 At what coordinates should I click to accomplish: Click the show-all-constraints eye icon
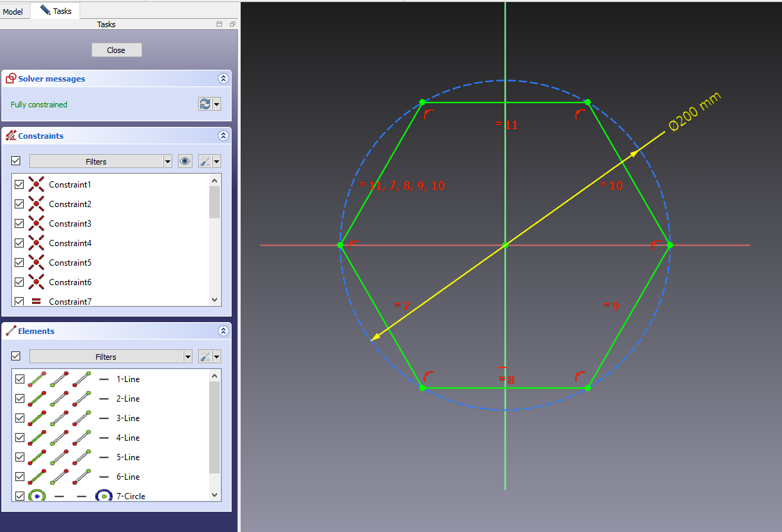click(184, 161)
